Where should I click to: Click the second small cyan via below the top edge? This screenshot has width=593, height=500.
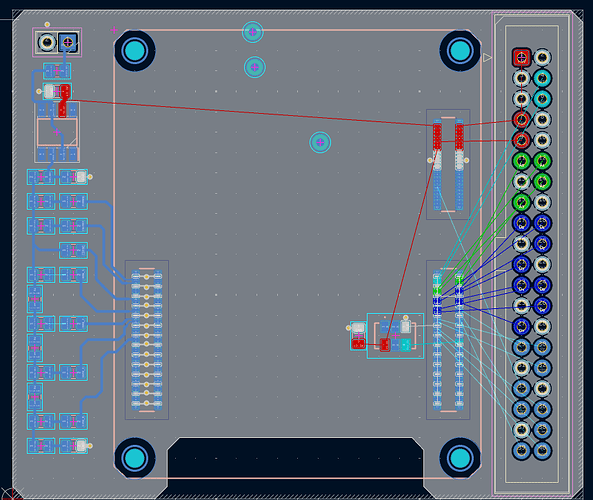[255, 67]
